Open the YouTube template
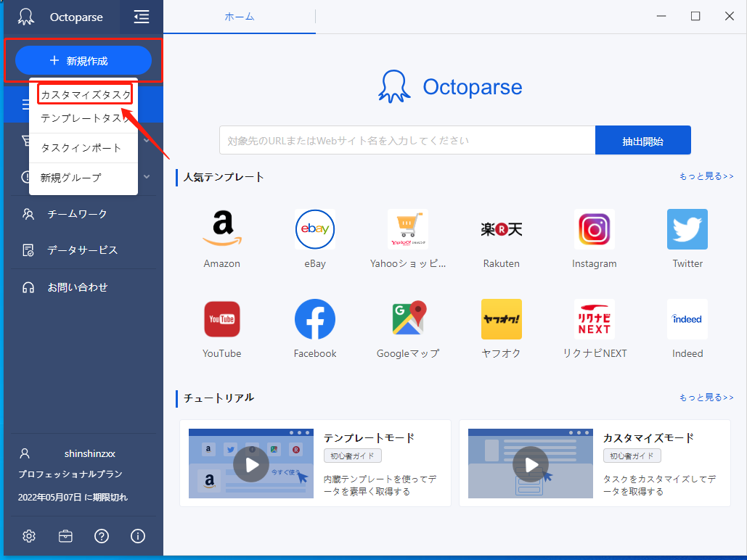747x560 pixels. (x=221, y=319)
